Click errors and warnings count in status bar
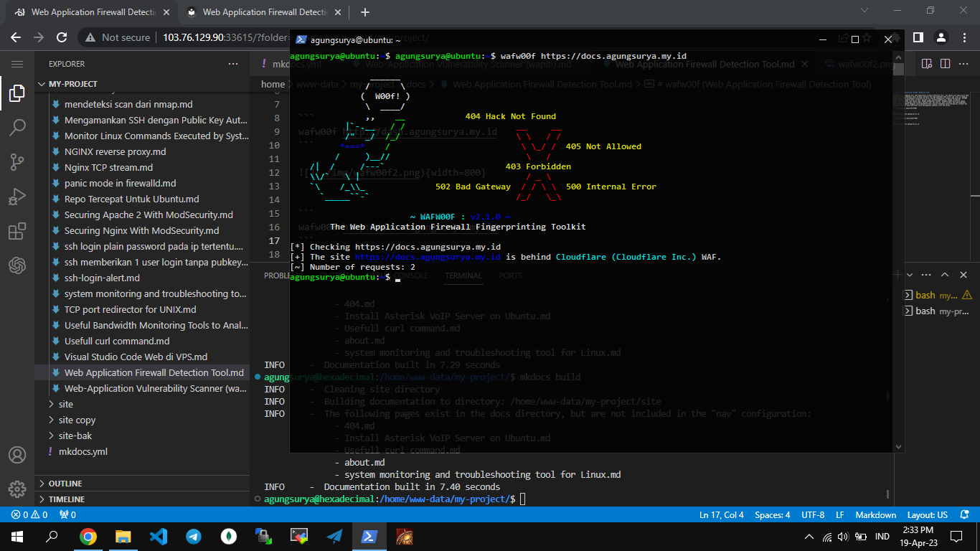The image size is (980, 551). (x=29, y=514)
